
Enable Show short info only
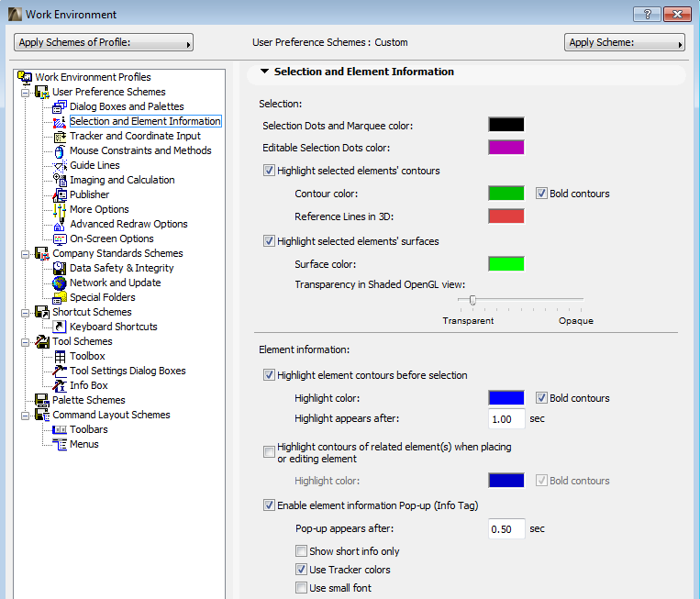[x=301, y=551]
